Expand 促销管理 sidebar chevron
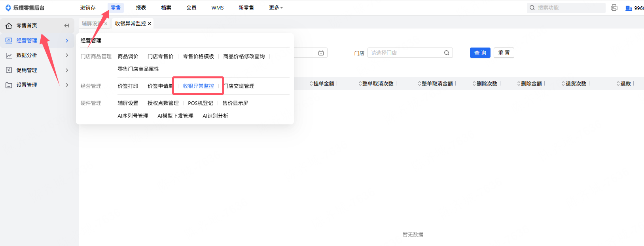The image size is (644, 246). click(67, 70)
